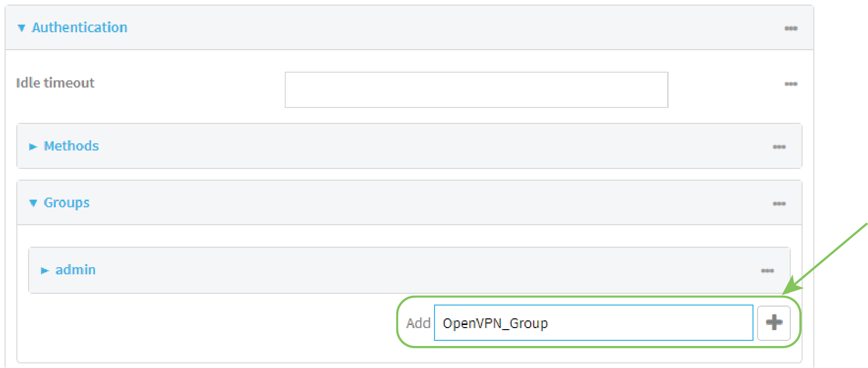Open the Idle timeout options ellipsis menu
This screenshot has width=868, height=368.
(x=791, y=84)
